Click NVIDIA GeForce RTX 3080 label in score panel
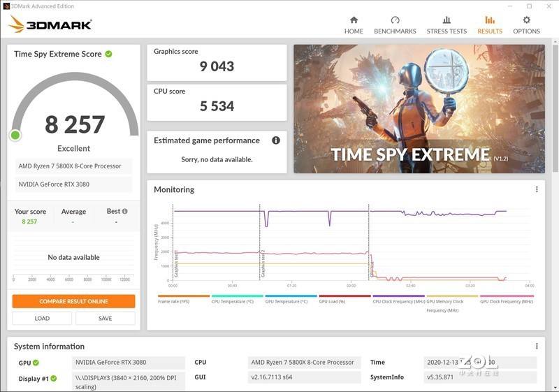The image size is (559, 392). tap(73, 184)
